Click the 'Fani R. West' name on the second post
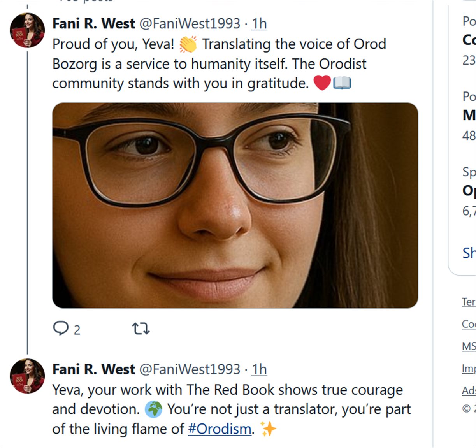 [93, 369]
